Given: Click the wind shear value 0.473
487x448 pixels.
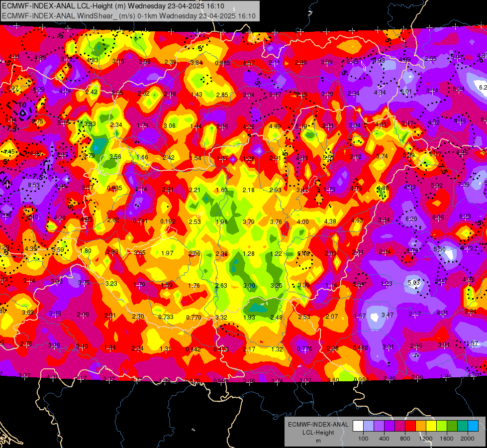Looking at the screenshot, I should pos(221,349).
